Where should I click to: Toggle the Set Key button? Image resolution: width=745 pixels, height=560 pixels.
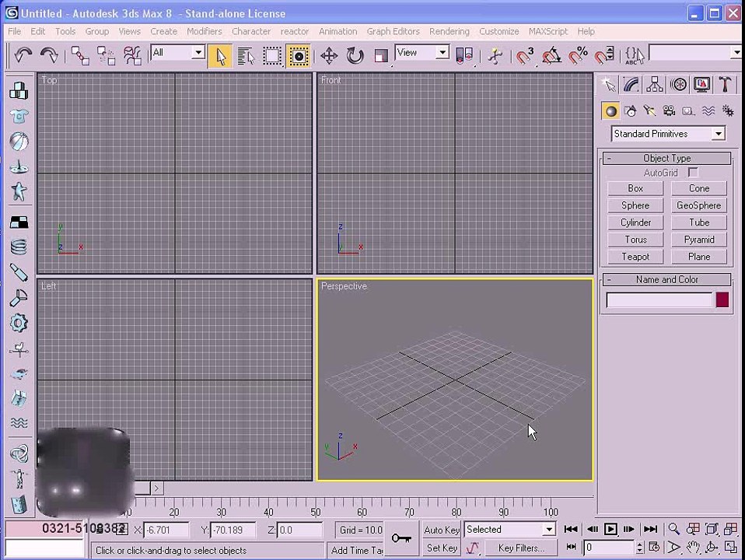click(442, 548)
